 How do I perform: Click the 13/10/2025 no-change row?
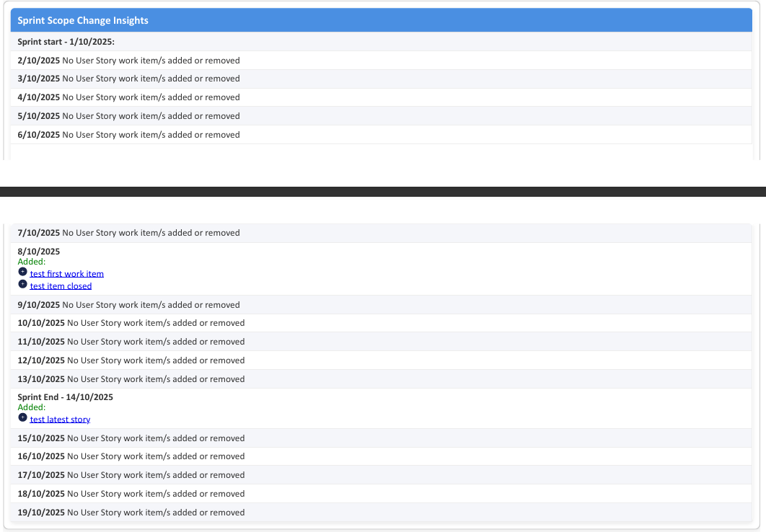131,379
